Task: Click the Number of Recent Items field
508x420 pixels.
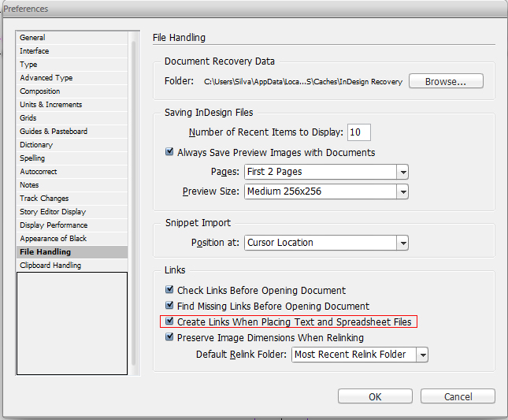Action: [359, 132]
